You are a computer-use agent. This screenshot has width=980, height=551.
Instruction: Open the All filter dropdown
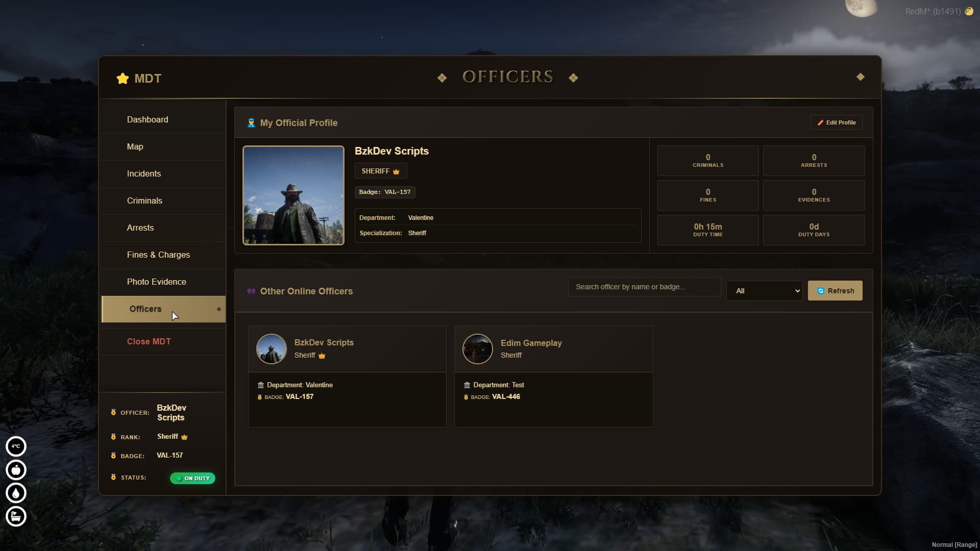point(764,291)
